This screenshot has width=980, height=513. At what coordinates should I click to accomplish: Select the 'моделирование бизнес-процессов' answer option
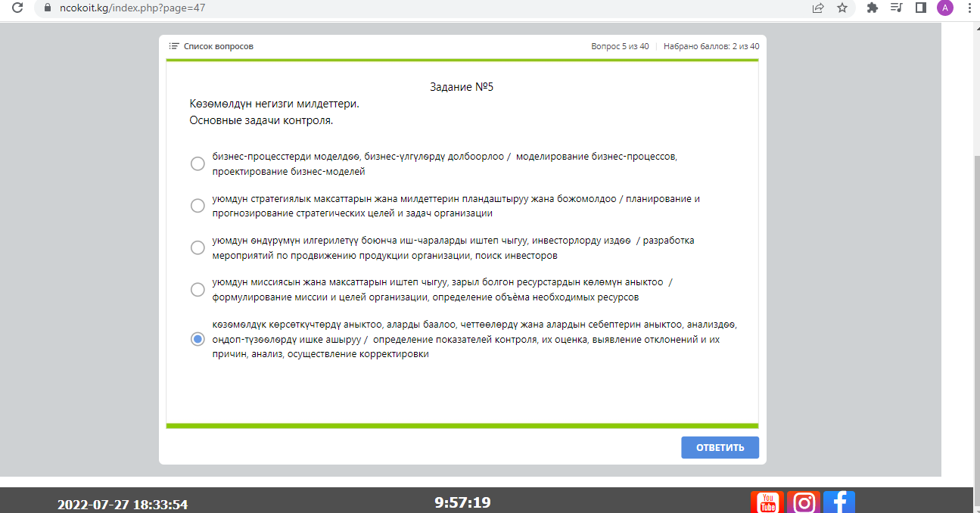point(198,164)
